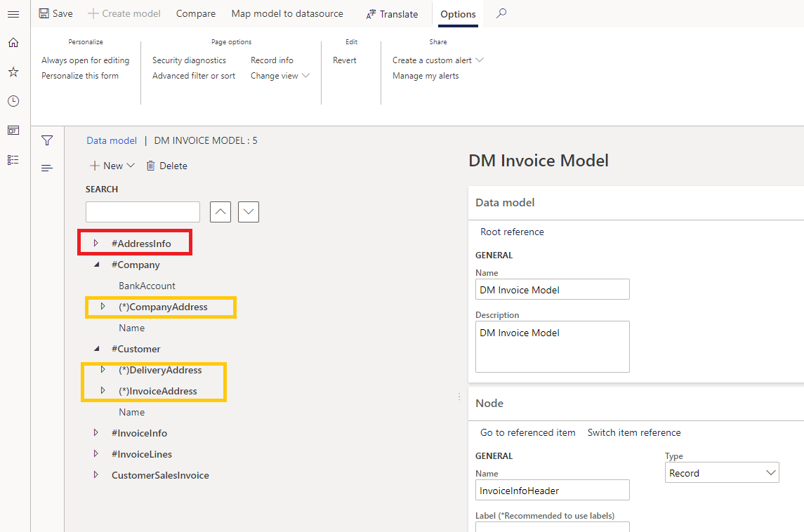Click Go to referenced item
The height and width of the screenshot is (532, 804).
click(x=527, y=432)
